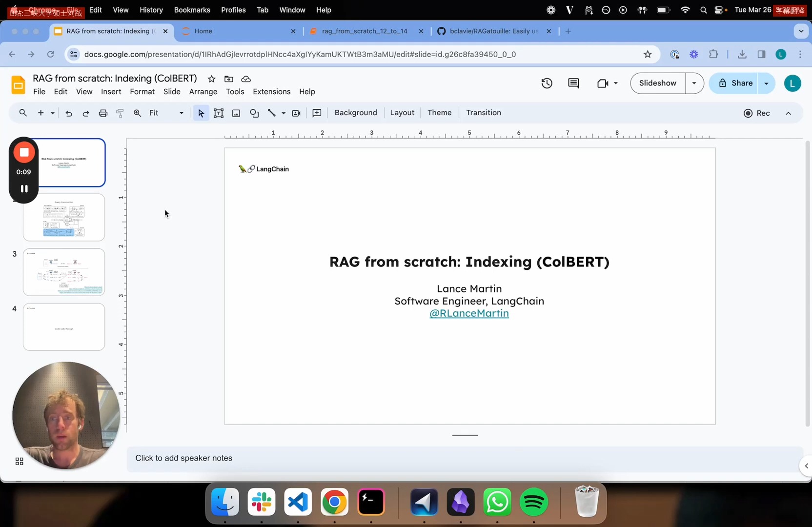The height and width of the screenshot is (527, 812).
Task: Open the Insert image tool
Action: [x=236, y=113]
